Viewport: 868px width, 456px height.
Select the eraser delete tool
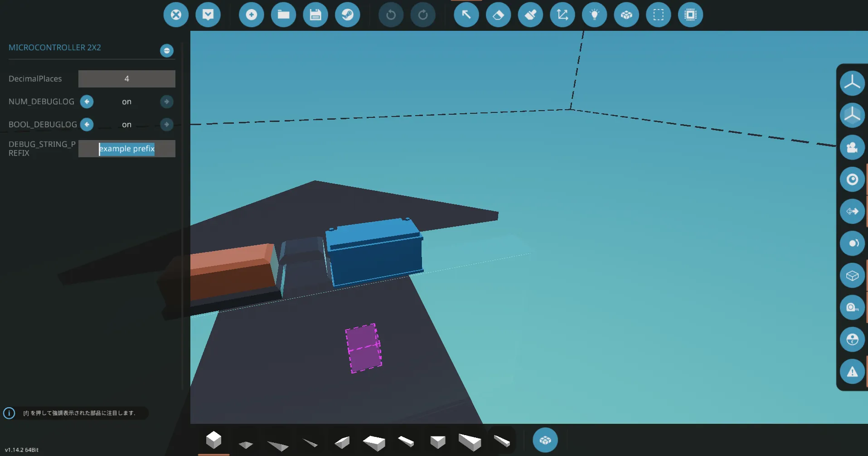[498, 15]
